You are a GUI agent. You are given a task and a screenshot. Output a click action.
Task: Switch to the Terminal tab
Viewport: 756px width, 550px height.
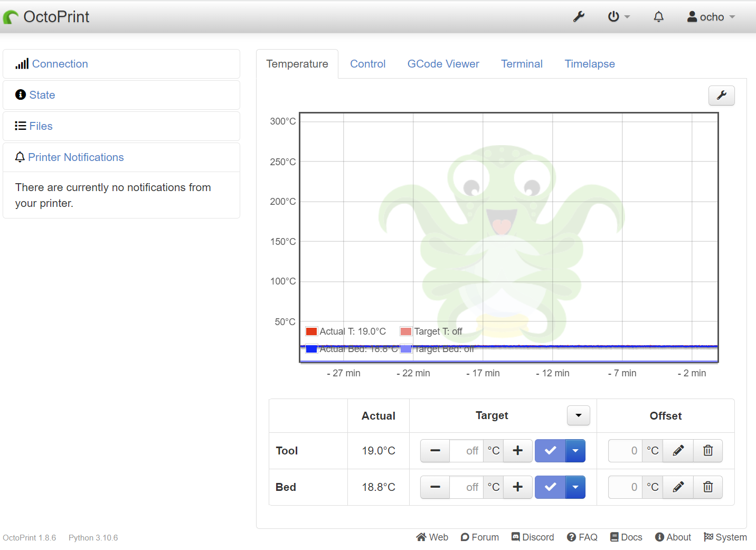pos(522,64)
